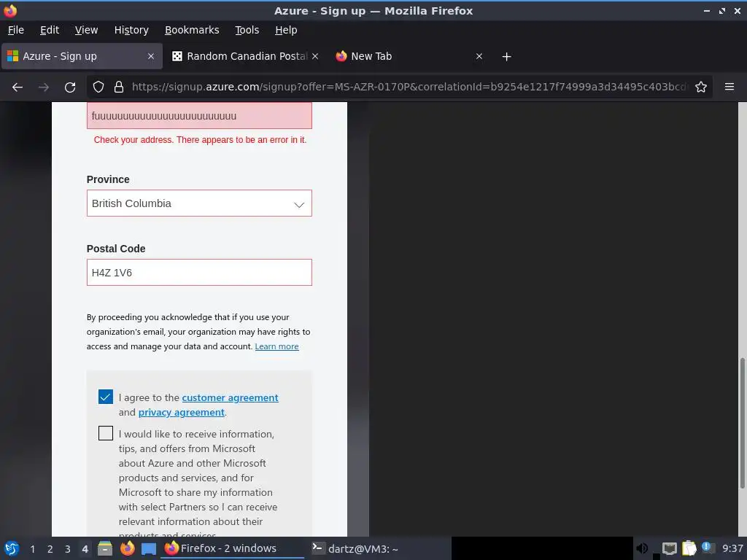The image size is (747, 560).
Task: Open the Help menu
Action: pyautogui.click(x=286, y=30)
